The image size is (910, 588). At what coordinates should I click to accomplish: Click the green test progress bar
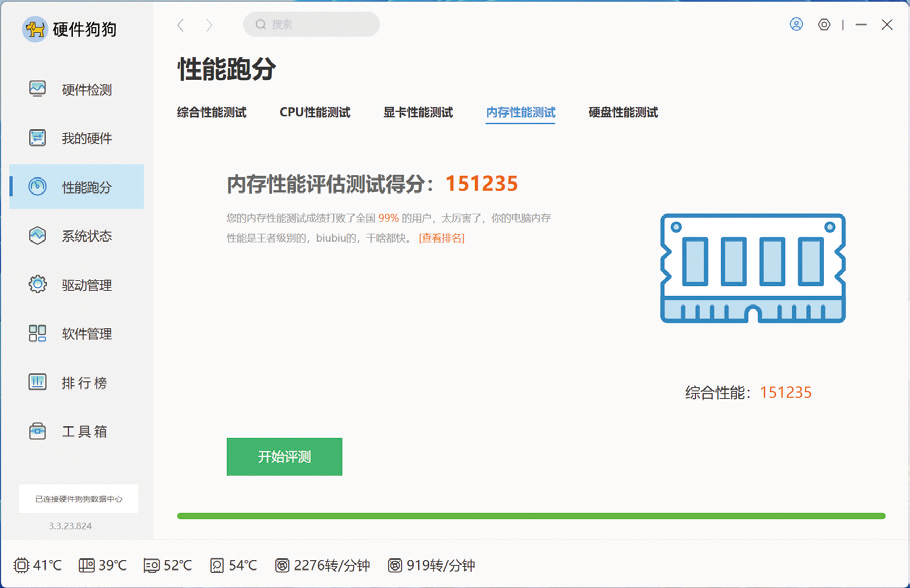pyautogui.click(x=530, y=514)
